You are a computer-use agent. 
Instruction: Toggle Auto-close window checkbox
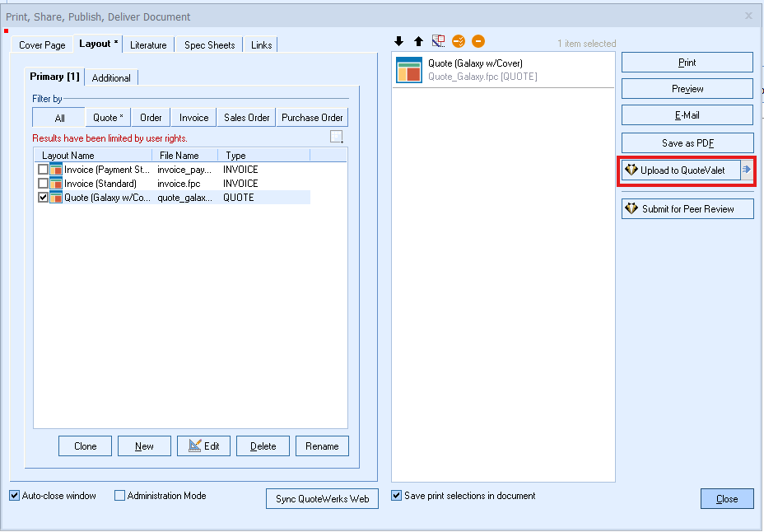click(15, 496)
